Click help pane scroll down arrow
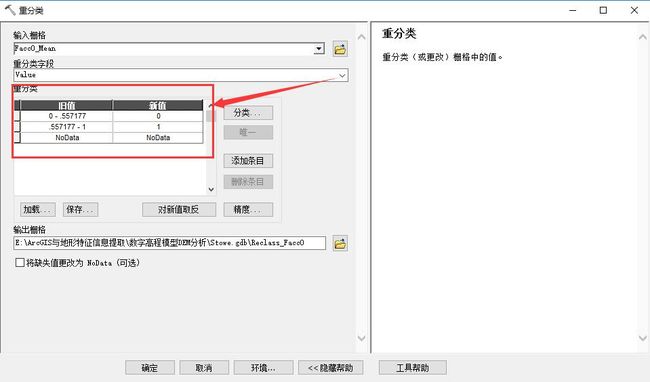 [642, 338]
